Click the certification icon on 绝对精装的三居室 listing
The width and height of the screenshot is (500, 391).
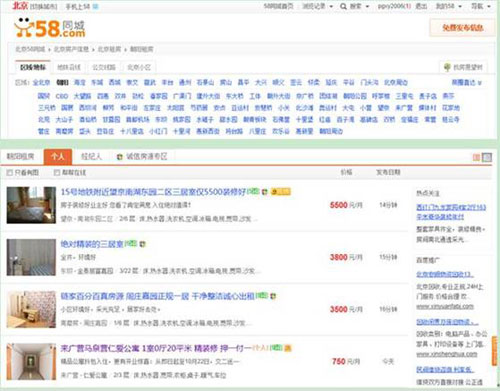142,244
